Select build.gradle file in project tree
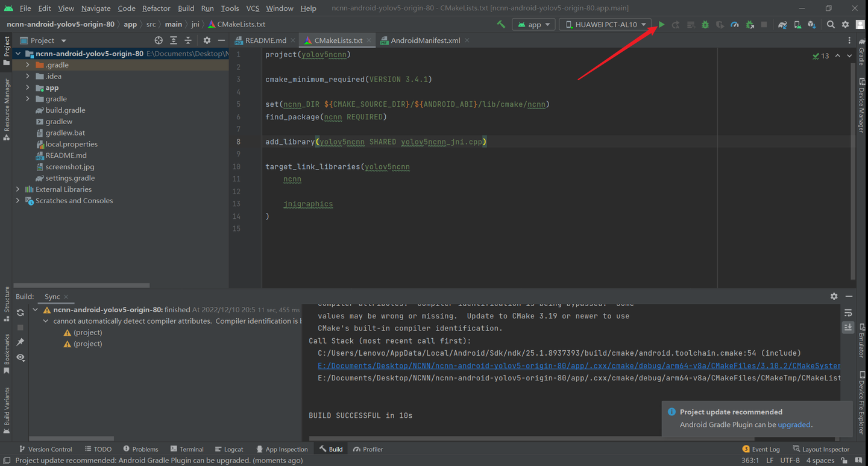The image size is (868, 466). (x=65, y=110)
